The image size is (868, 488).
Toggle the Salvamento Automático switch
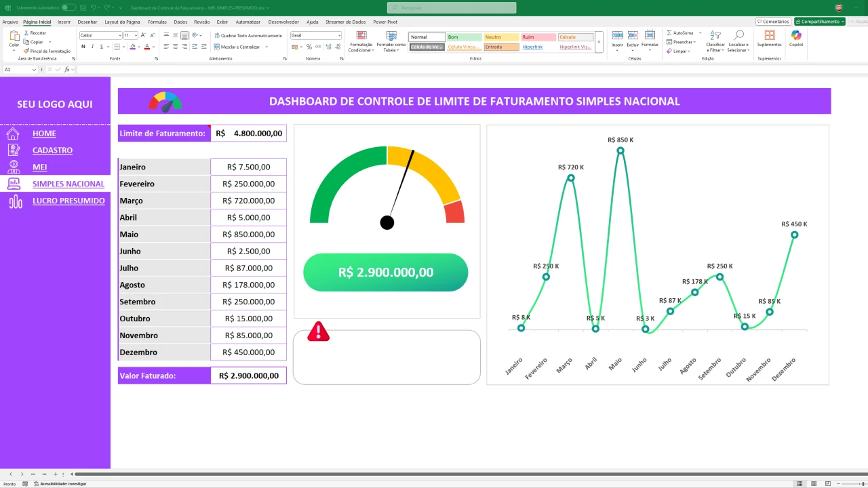coord(68,7)
